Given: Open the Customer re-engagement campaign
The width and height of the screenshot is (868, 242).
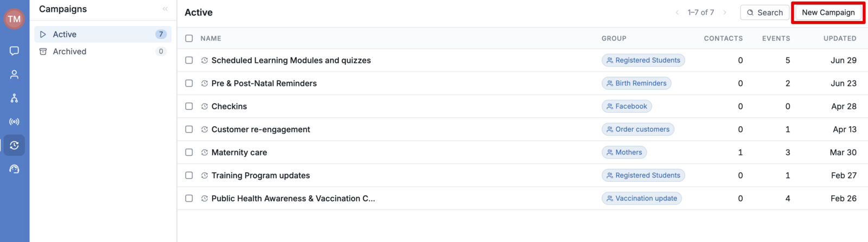Looking at the screenshot, I should point(260,129).
